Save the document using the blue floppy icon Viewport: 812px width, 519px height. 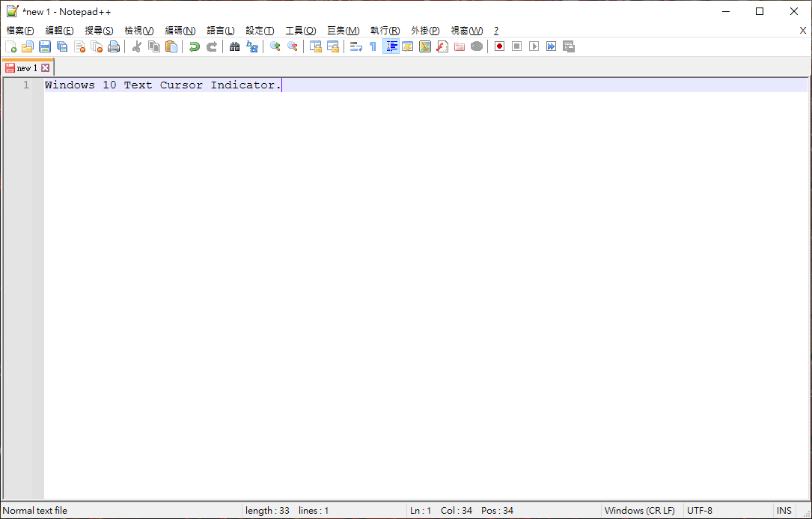(45, 46)
